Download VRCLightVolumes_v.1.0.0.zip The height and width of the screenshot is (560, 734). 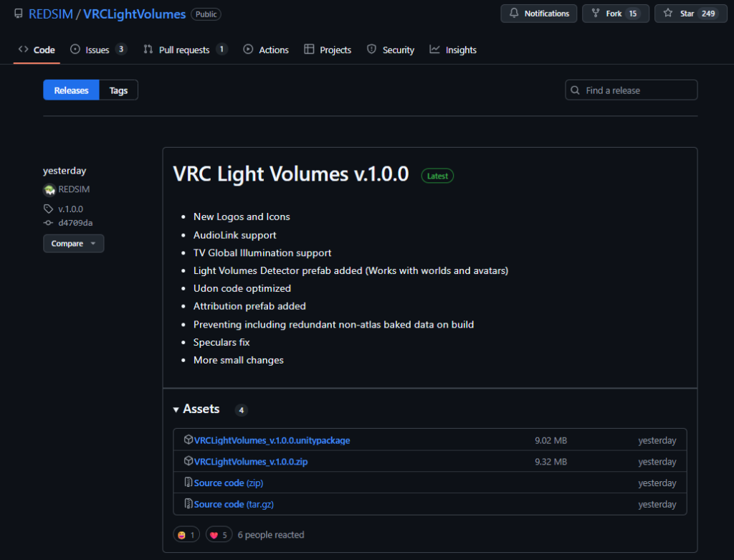[x=251, y=462]
